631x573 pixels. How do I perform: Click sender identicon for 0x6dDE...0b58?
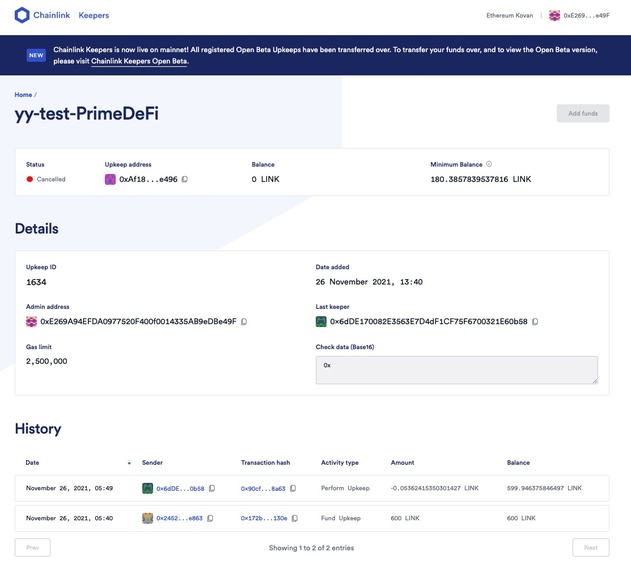(147, 488)
